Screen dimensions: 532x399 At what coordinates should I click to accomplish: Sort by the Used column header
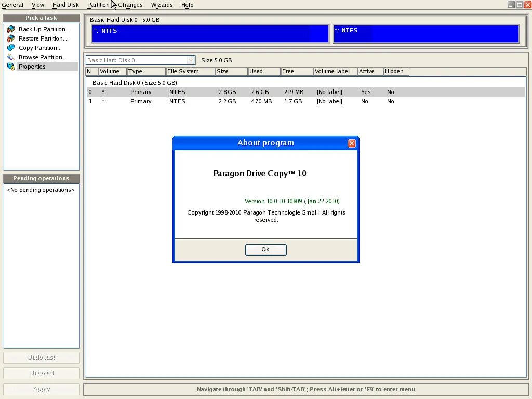pos(264,71)
